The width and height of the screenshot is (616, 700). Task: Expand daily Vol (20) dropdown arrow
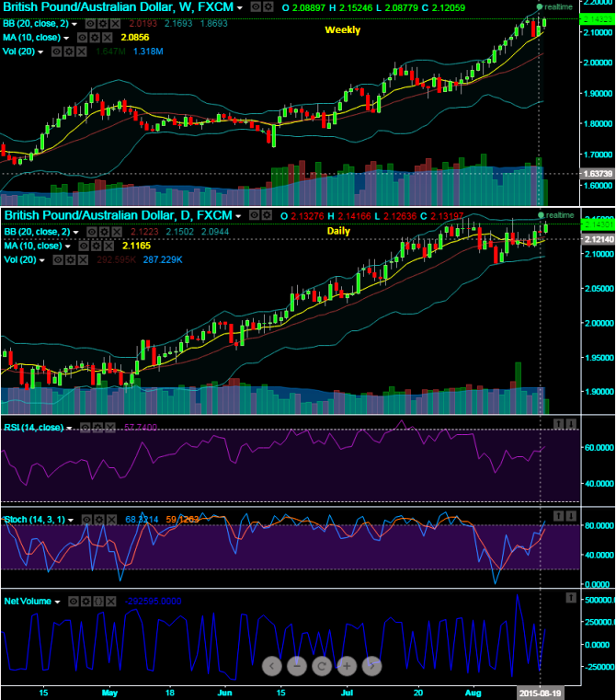pyautogui.click(x=42, y=260)
